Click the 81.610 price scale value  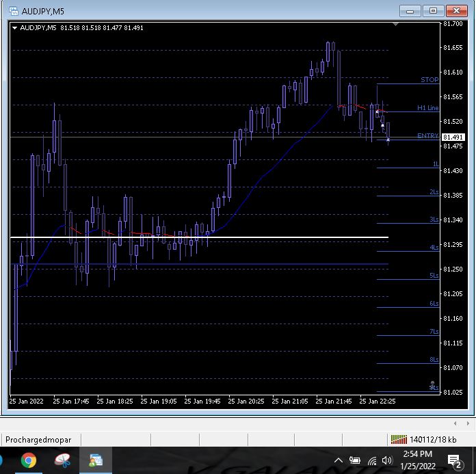(x=453, y=73)
